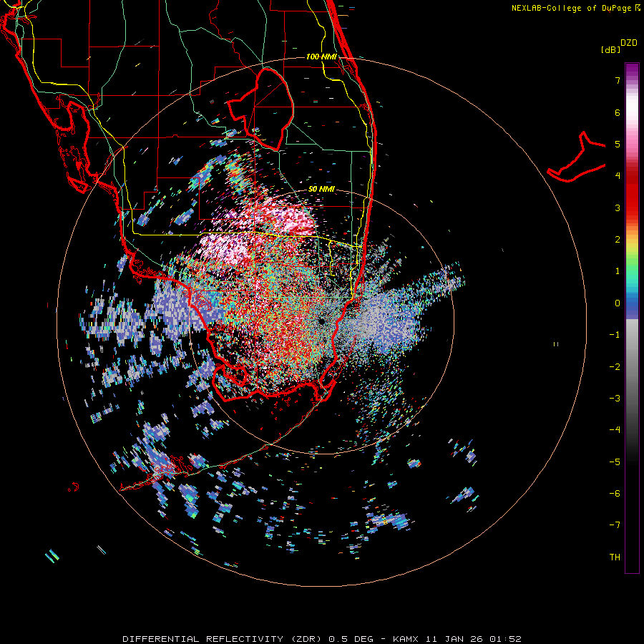This screenshot has width=644, height=644.
Task: Click the '0.5 DEG' elevation caption text
Action: pyautogui.click(x=351, y=639)
